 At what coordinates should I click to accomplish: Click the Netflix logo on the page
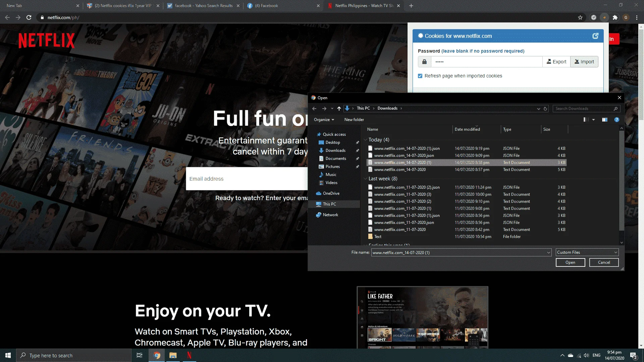click(x=47, y=41)
